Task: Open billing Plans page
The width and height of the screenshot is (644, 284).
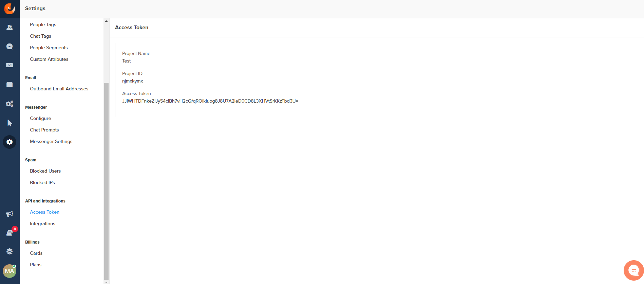Action: pos(36,265)
